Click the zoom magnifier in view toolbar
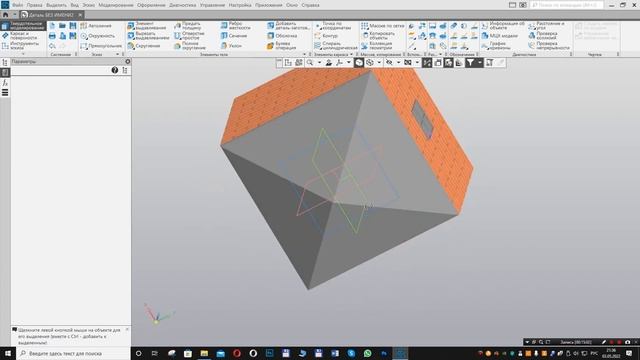Screen dimensions: 640x360 pyautogui.click(x=310, y=62)
